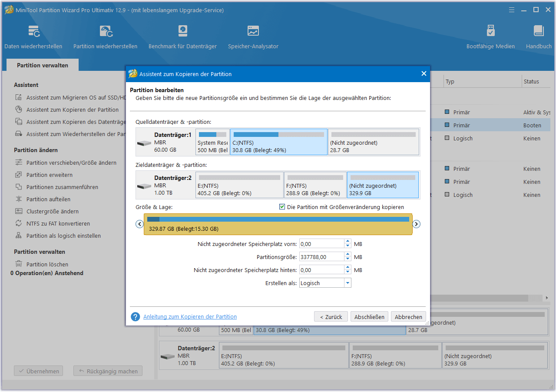The height and width of the screenshot is (392, 556).
Task: Click the Migrieren OS auf SSD/HD assistant icon
Action: [x=19, y=98]
